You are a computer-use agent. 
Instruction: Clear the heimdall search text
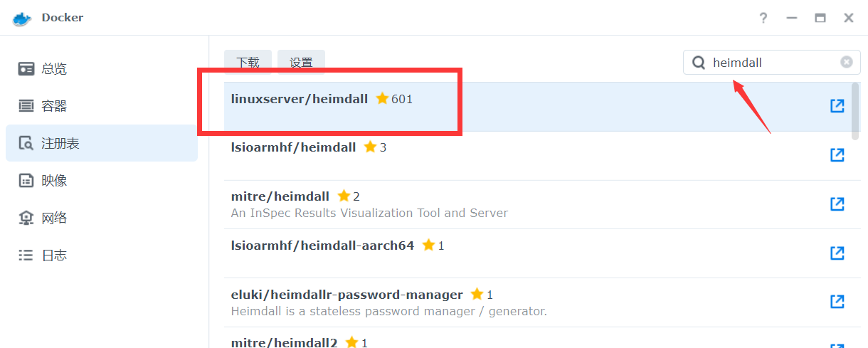click(x=846, y=63)
